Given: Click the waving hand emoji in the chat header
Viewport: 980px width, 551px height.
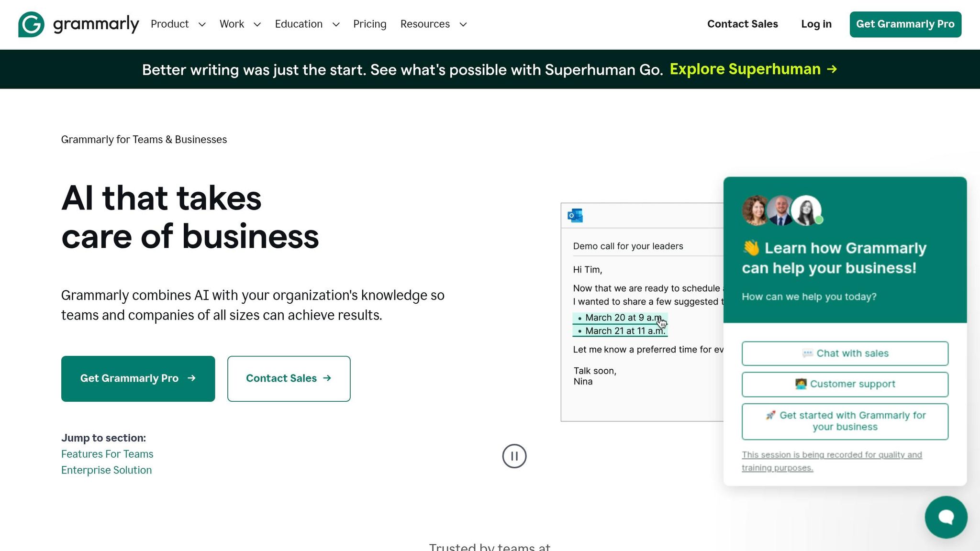Looking at the screenshot, I should click(x=751, y=248).
